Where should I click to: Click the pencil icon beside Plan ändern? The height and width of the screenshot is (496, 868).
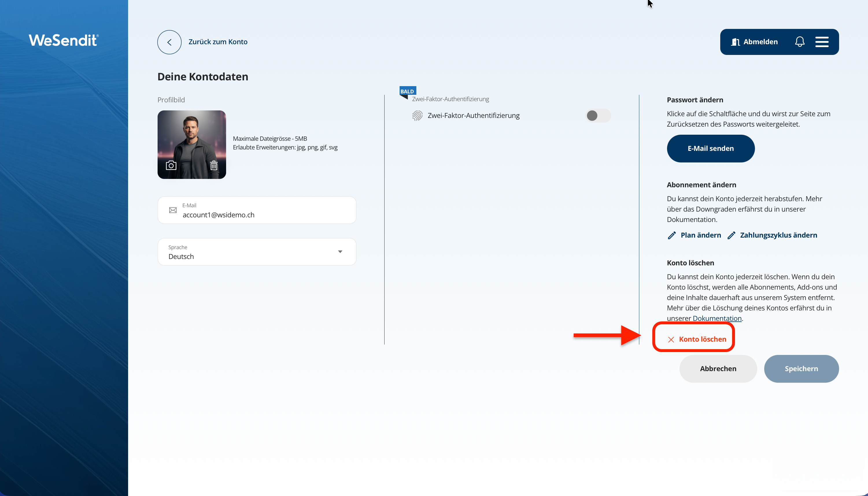coord(671,235)
